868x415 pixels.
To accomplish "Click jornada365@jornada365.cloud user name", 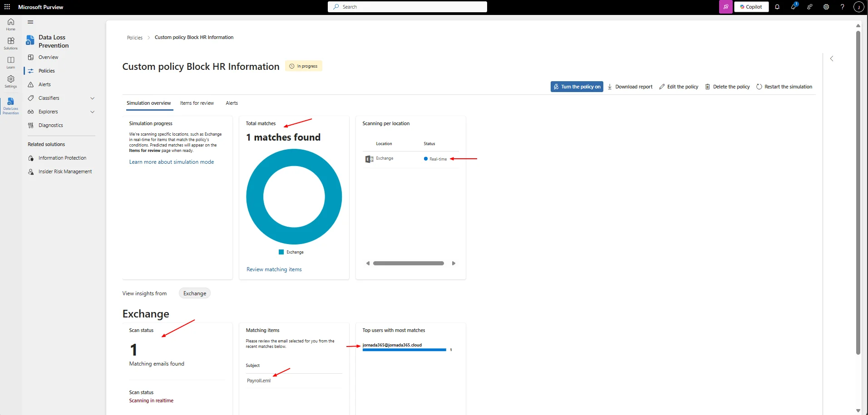I will click(392, 345).
